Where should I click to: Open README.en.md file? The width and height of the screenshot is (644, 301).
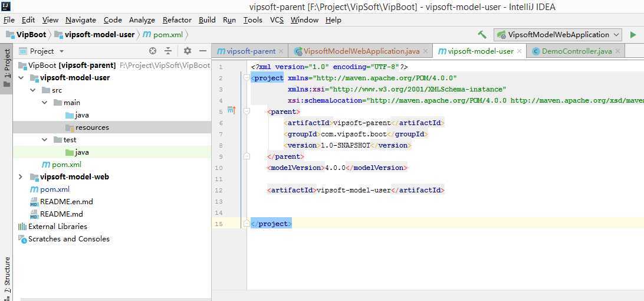61,202
